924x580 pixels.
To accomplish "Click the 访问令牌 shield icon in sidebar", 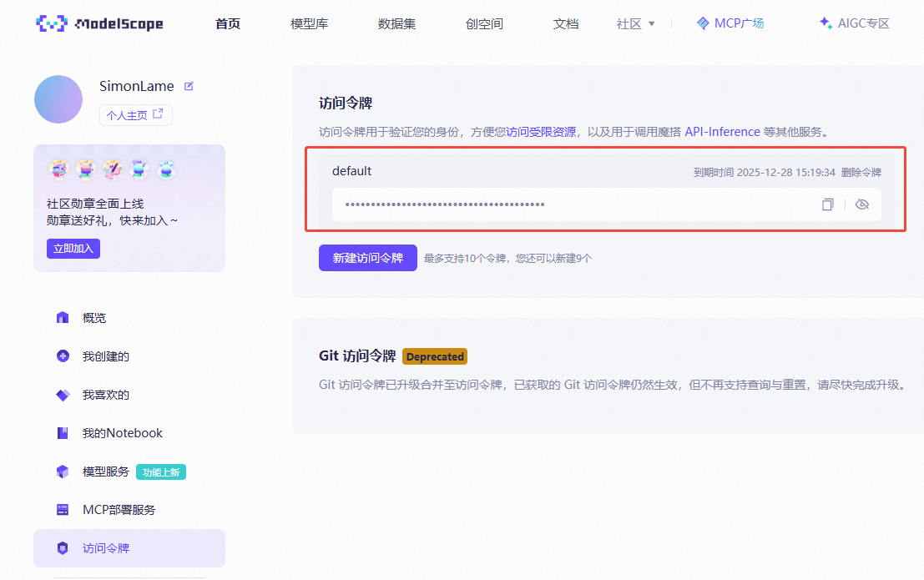I will [x=63, y=547].
